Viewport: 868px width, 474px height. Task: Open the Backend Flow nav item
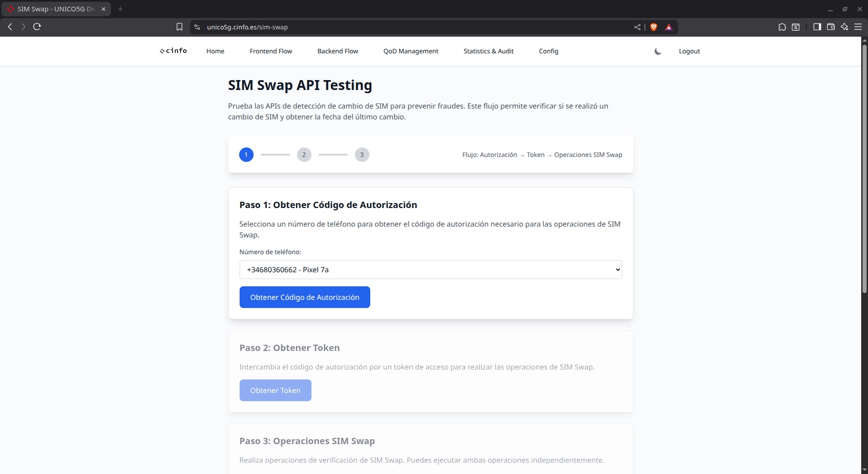coord(337,51)
